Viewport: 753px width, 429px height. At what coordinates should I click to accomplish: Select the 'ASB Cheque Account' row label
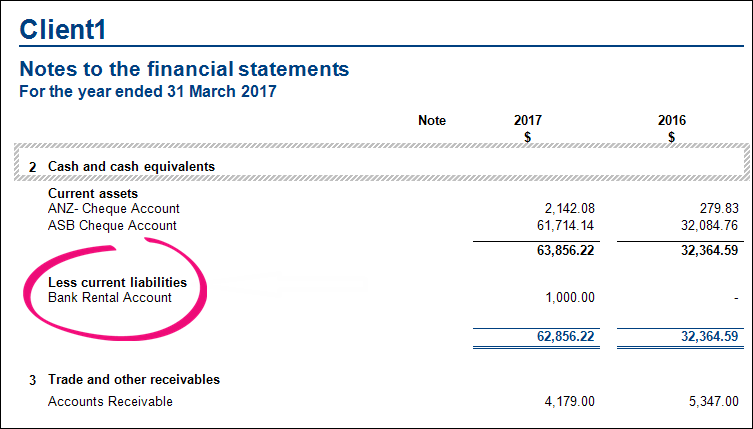(112, 226)
